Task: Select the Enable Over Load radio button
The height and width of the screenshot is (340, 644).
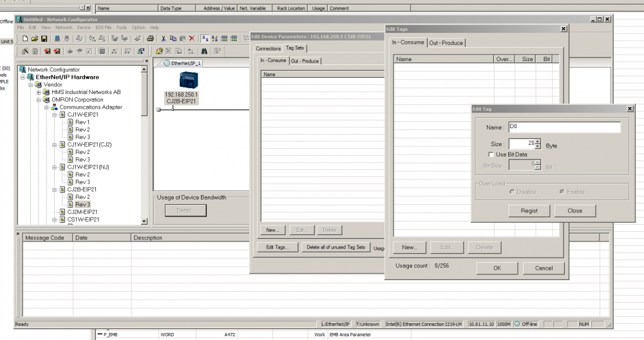Action: [562, 192]
